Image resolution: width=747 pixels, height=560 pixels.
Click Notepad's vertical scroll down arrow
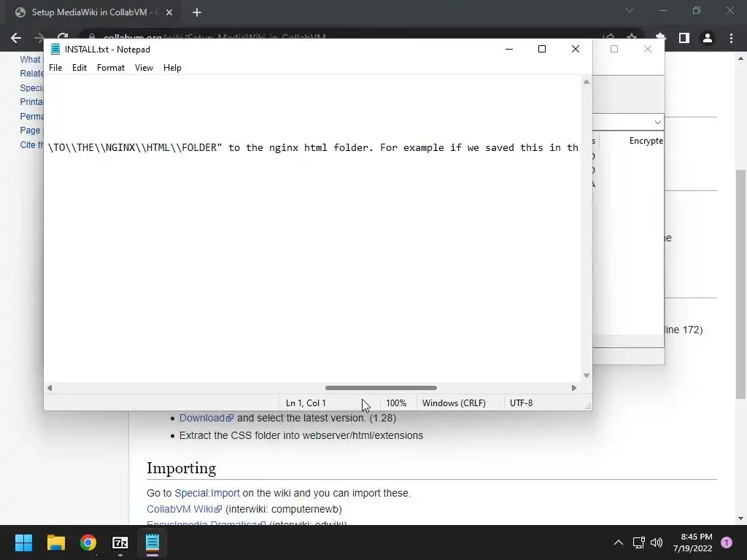pyautogui.click(x=587, y=376)
